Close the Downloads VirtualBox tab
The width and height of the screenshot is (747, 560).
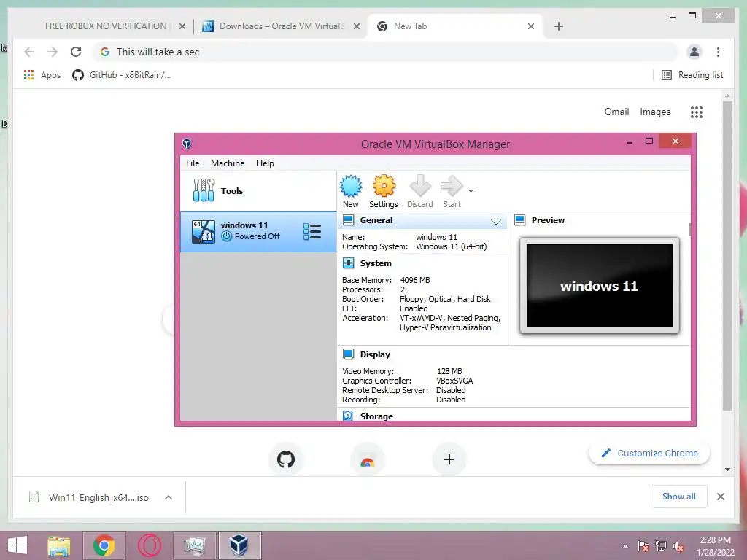pyautogui.click(x=356, y=27)
